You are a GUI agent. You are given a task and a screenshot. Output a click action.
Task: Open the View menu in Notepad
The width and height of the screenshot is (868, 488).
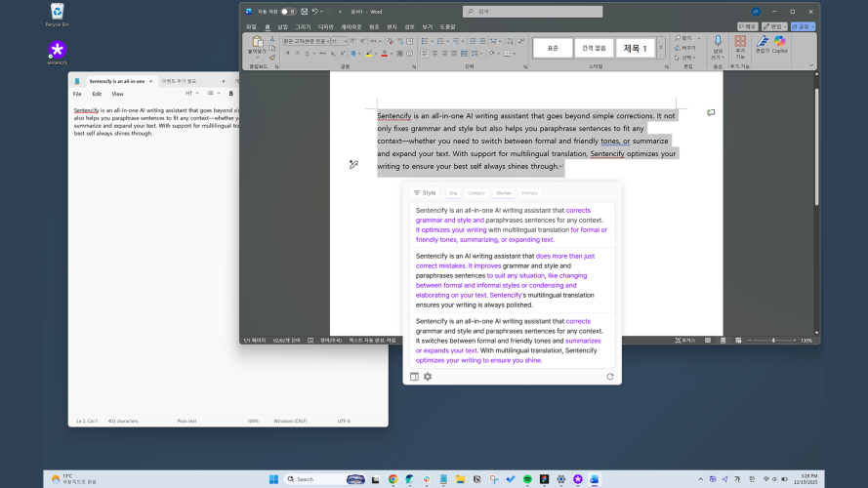[117, 94]
